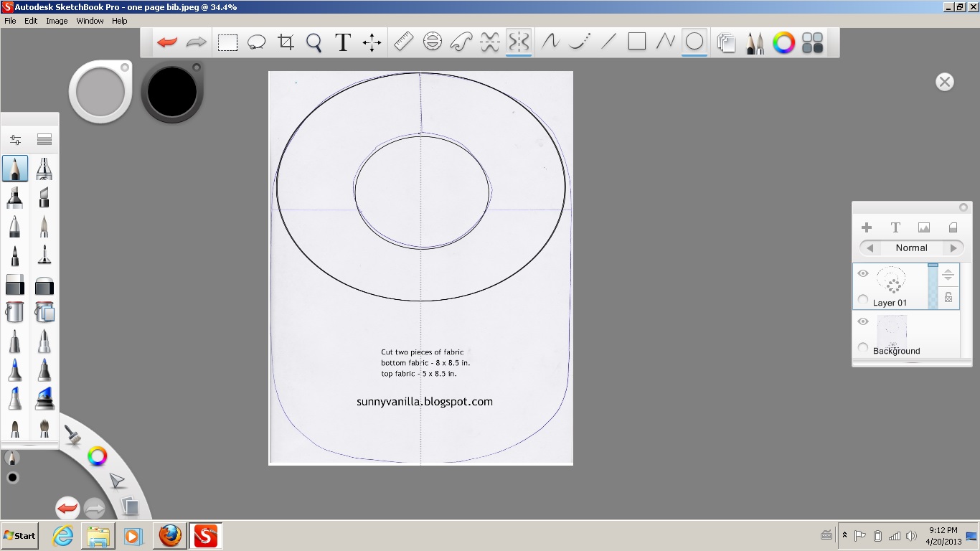Click Undo in corner lagoon
The image size is (980, 551).
pos(67,509)
